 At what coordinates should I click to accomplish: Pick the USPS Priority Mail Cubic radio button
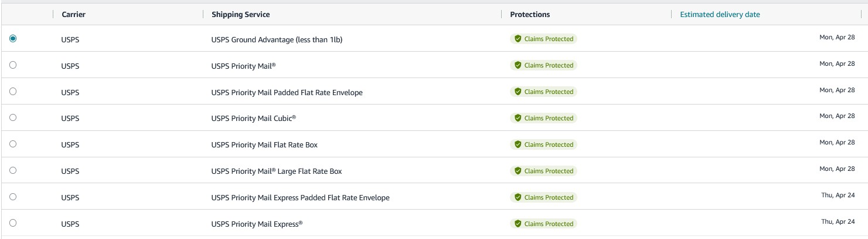(x=13, y=117)
